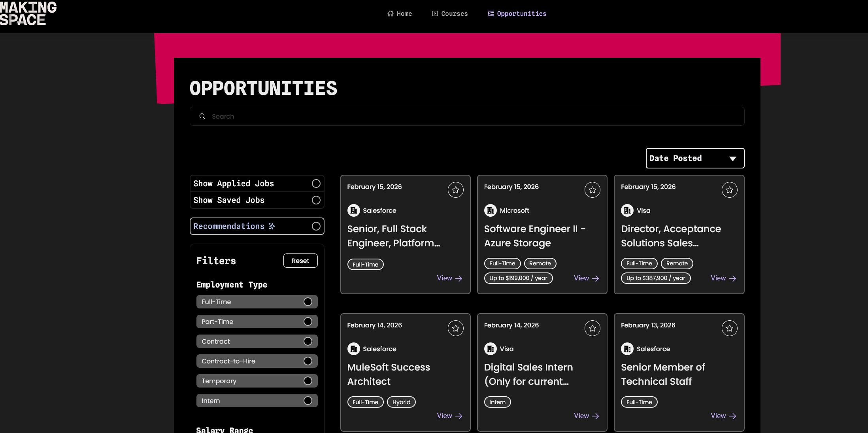This screenshot has width=868, height=433.
Task: Star the Senior Full Stack Engineer job
Action: [x=455, y=190]
